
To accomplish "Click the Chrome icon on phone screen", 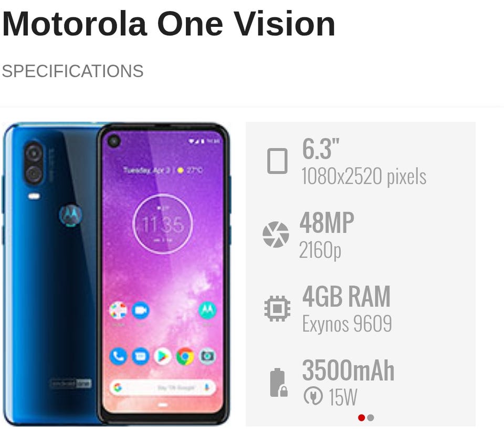I will coord(185,356).
